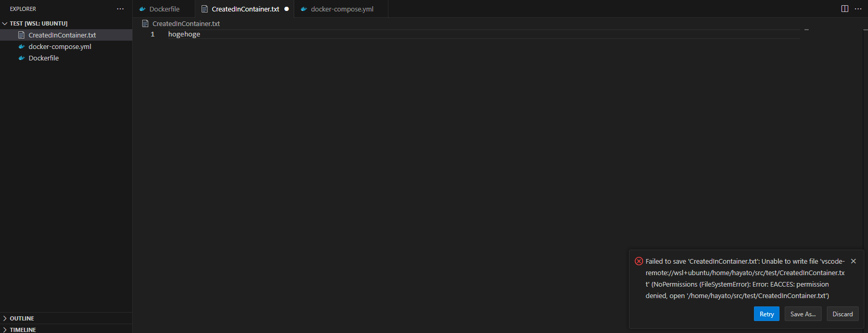
Task: Click file icon on CreatedInContainer.txt tab
Action: coord(205,9)
